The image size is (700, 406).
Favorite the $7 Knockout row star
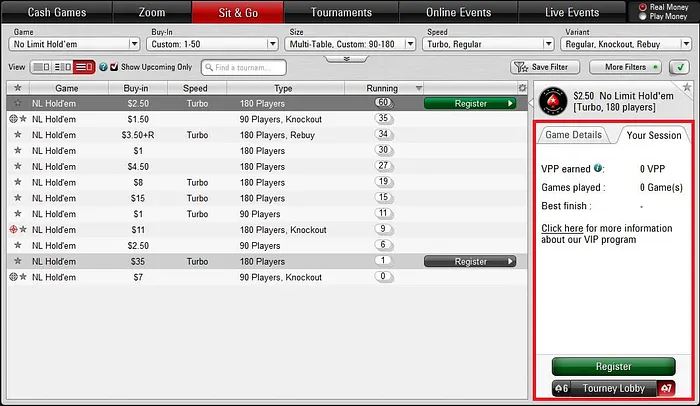tap(23, 277)
